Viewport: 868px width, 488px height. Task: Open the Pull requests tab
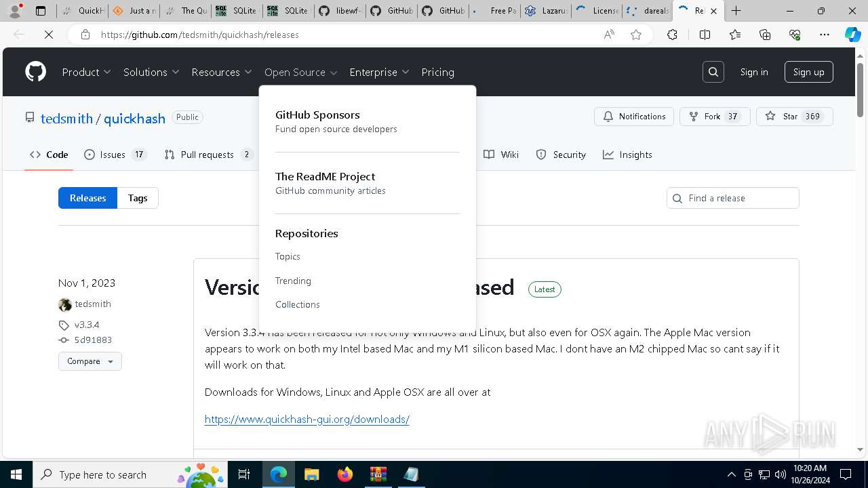pyautogui.click(x=208, y=155)
